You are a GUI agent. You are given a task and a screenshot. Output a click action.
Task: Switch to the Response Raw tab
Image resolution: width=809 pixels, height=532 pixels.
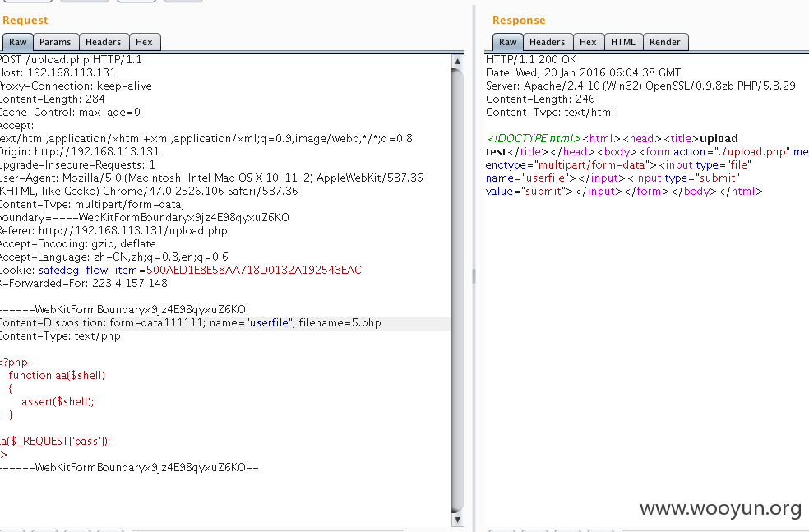point(508,42)
